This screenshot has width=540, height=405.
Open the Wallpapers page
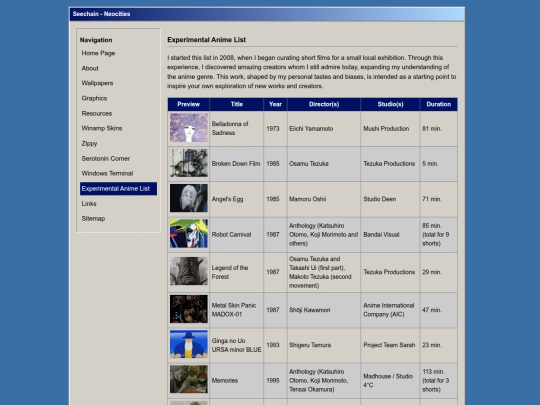point(97,83)
